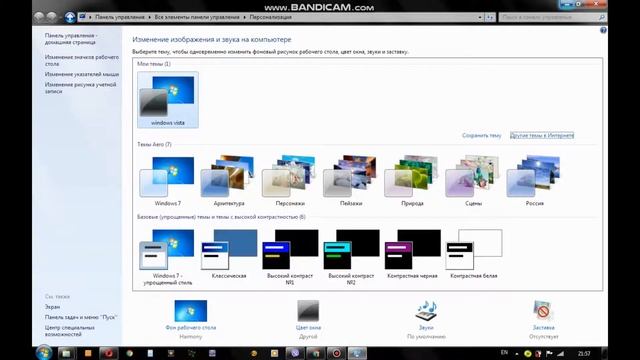Open the Звуки sound scheme settings
The width and height of the screenshot is (640, 360).
(426, 320)
